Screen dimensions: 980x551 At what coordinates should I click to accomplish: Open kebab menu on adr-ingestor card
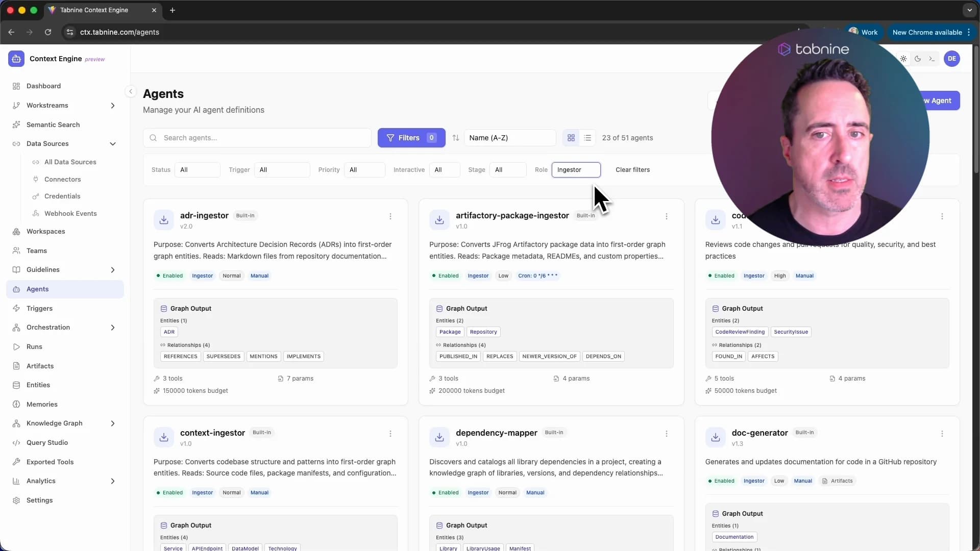tap(390, 216)
